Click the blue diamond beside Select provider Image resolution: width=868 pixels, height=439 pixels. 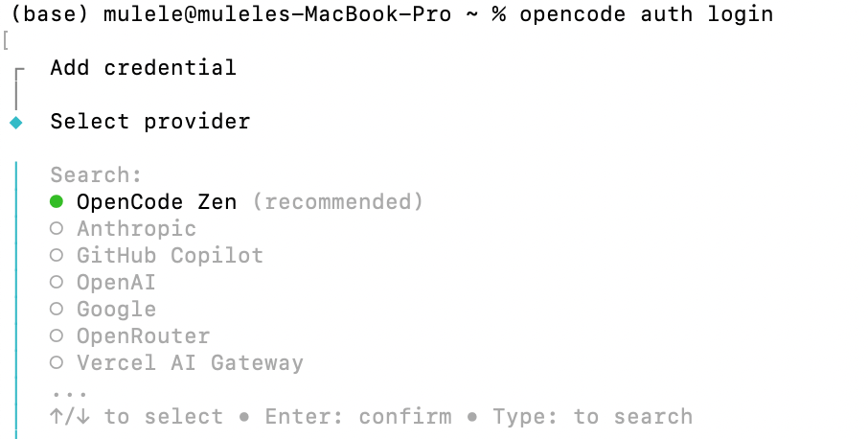(x=15, y=122)
